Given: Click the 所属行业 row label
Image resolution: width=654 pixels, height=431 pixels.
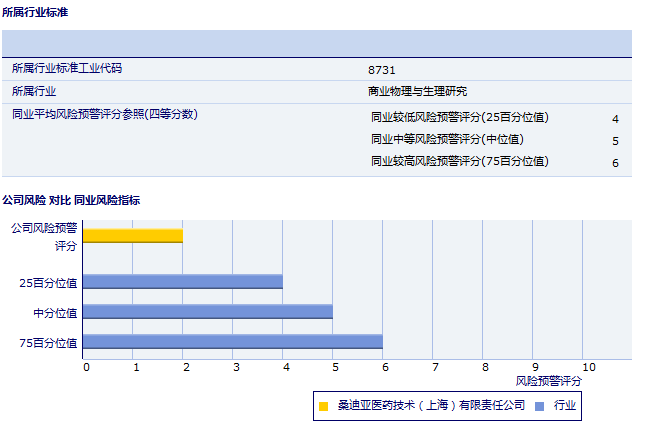Looking at the screenshot, I should (x=34, y=91).
